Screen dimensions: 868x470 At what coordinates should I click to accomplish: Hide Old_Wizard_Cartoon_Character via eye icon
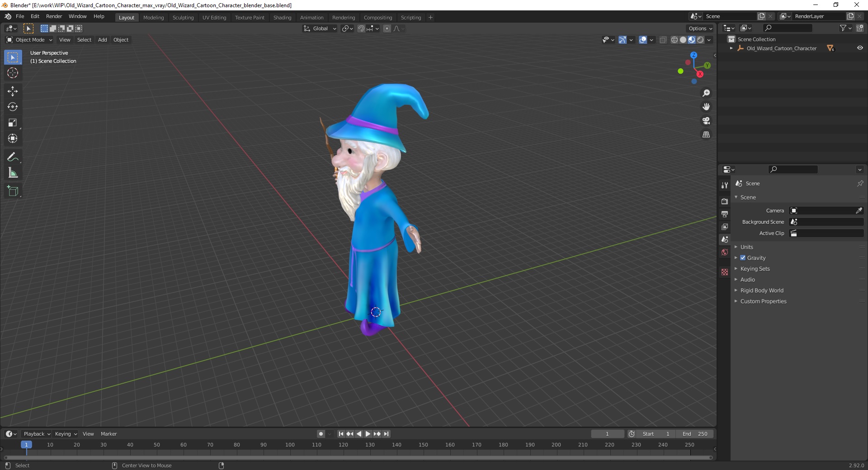click(860, 48)
